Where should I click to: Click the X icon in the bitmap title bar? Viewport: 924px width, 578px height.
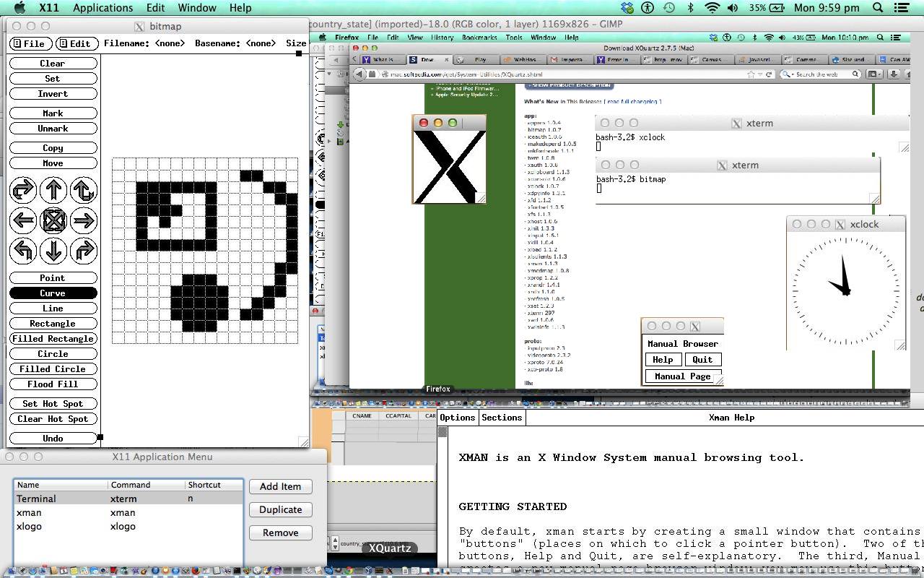click(139, 26)
